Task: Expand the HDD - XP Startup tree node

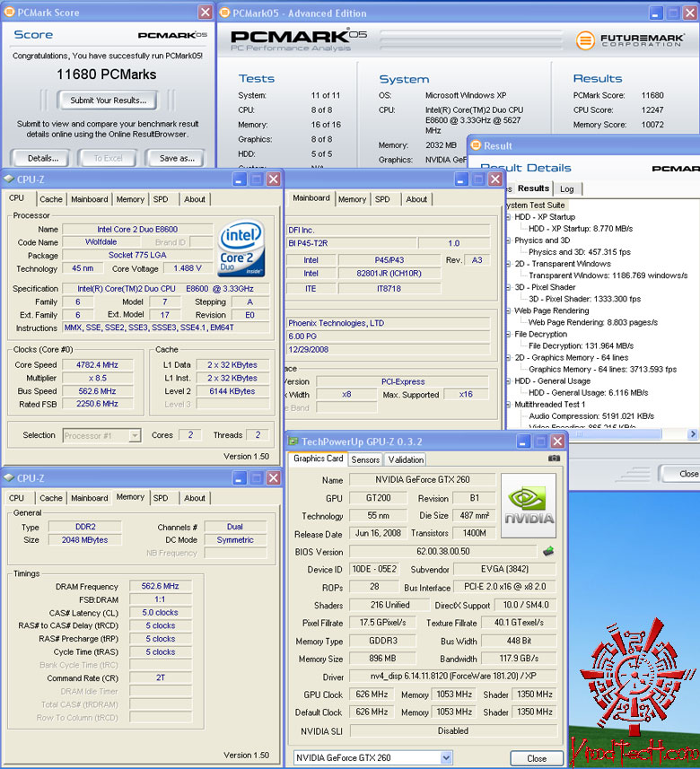Action: coord(509,217)
